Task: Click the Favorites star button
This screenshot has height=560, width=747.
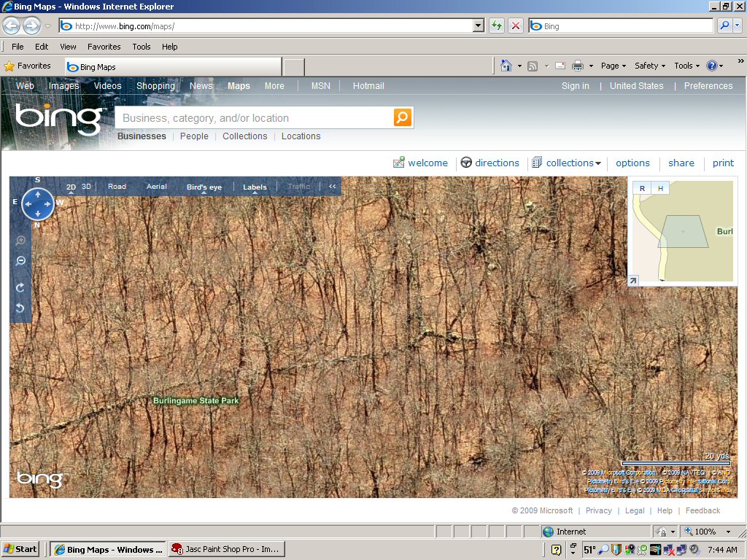Action: click(27, 66)
